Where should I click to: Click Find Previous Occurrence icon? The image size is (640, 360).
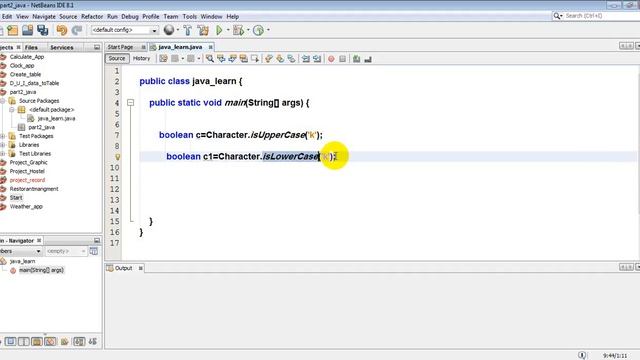221,59
